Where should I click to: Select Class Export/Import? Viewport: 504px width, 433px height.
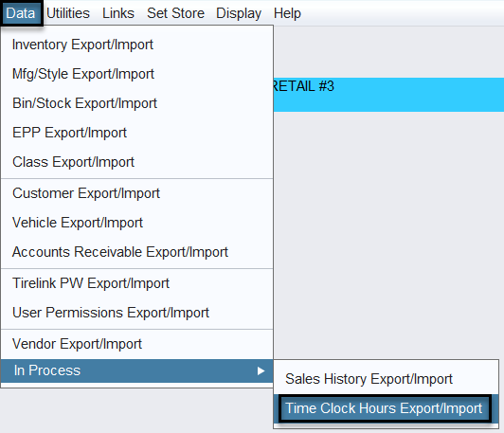137,162
